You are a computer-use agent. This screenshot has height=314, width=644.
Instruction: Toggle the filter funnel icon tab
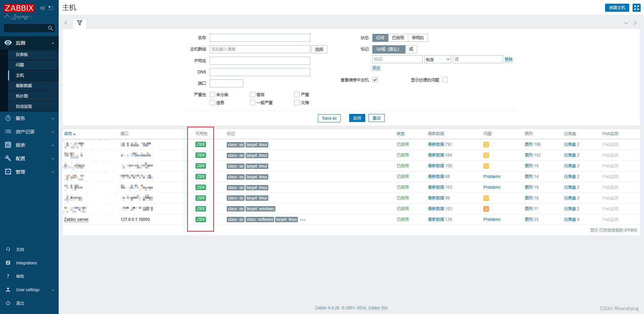click(79, 23)
